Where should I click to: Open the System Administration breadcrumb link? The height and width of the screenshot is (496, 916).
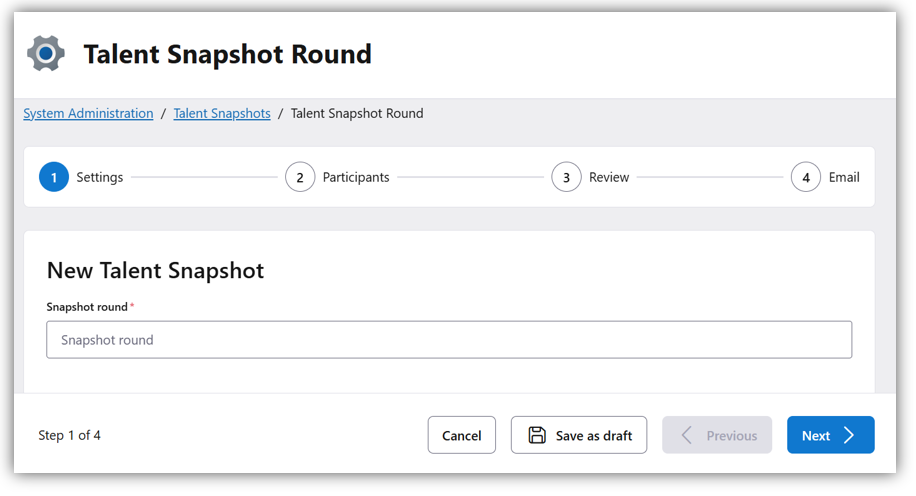[88, 113]
